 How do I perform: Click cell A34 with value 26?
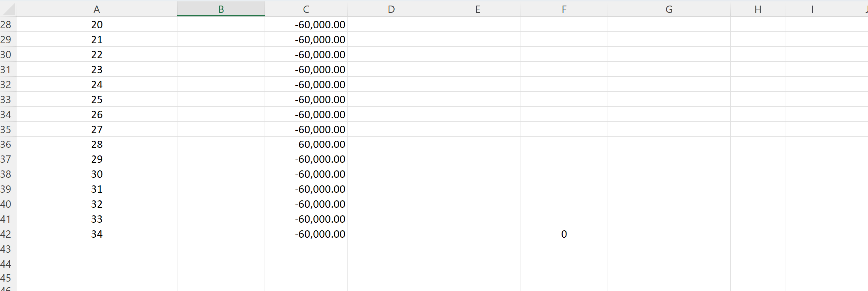[x=97, y=114]
